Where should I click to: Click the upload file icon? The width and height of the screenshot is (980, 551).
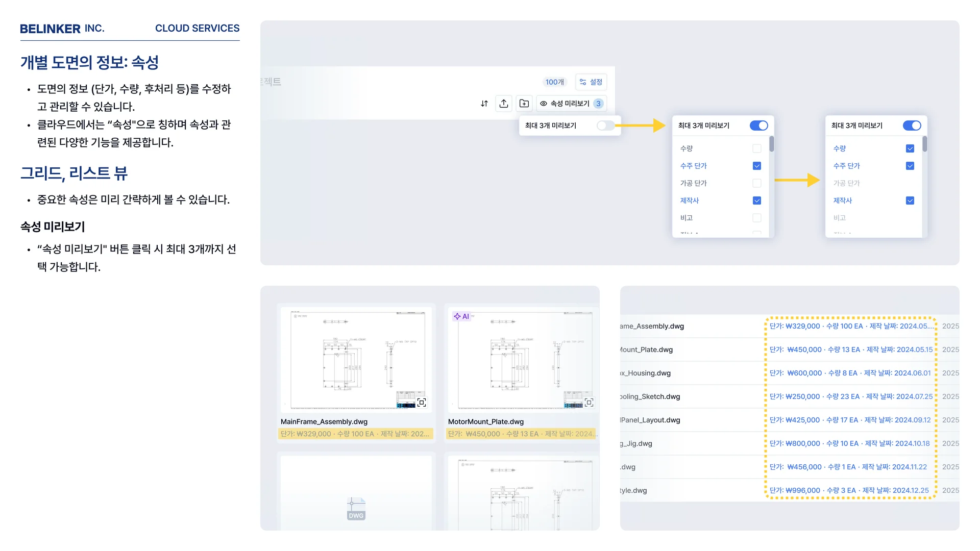(x=504, y=104)
